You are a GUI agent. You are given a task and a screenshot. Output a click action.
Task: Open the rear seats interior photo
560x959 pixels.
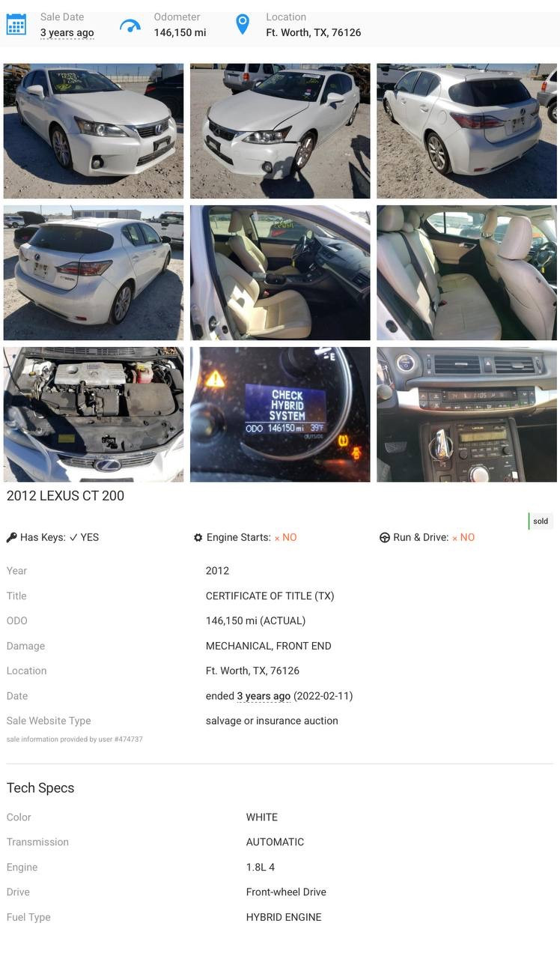click(x=466, y=273)
